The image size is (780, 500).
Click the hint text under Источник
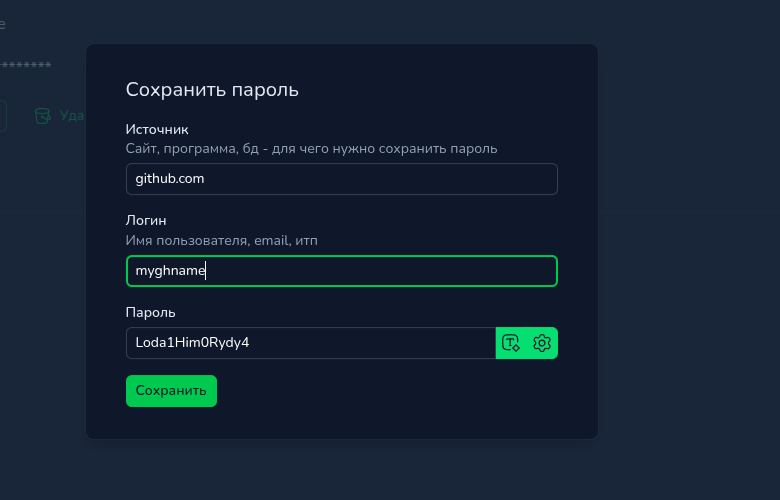pyautogui.click(x=311, y=149)
